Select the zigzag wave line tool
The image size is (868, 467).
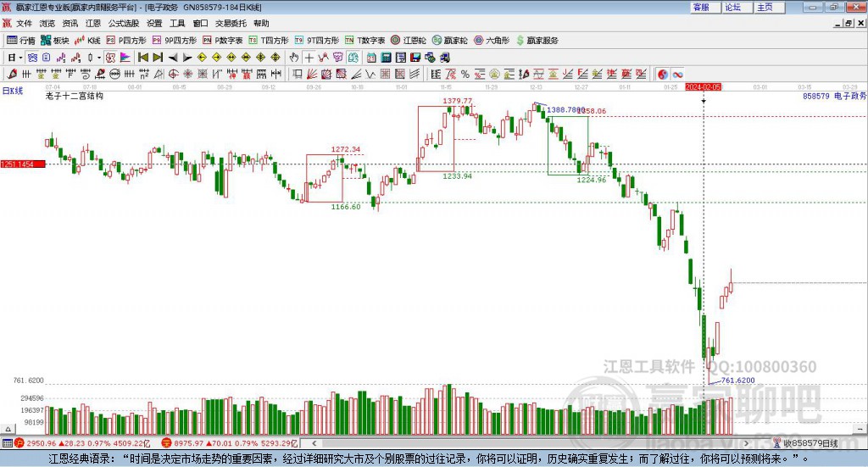[370, 74]
